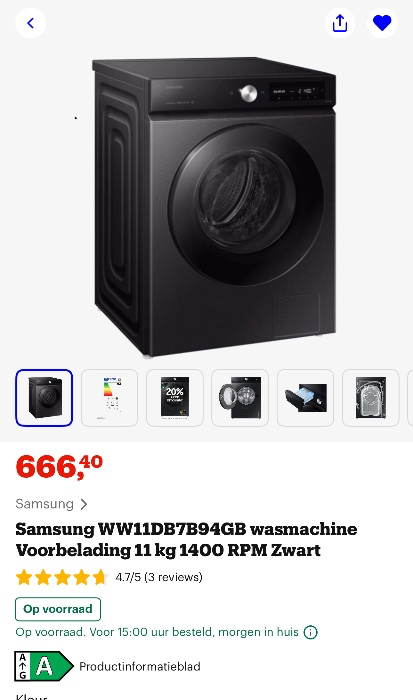Expand the chevron next to Samsung

tap(83, 504)
